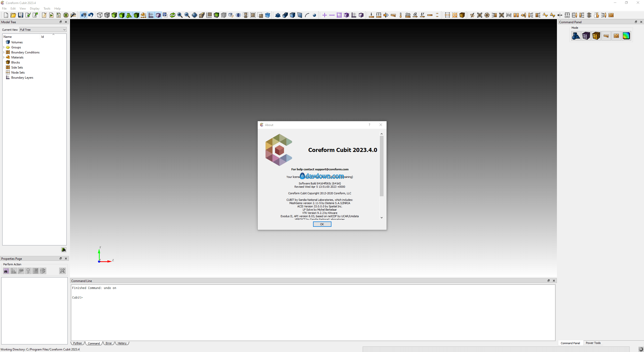Viewport: 644px width, 352px height.
Task: Close the Command Line panel
Action: coord(554,281)
